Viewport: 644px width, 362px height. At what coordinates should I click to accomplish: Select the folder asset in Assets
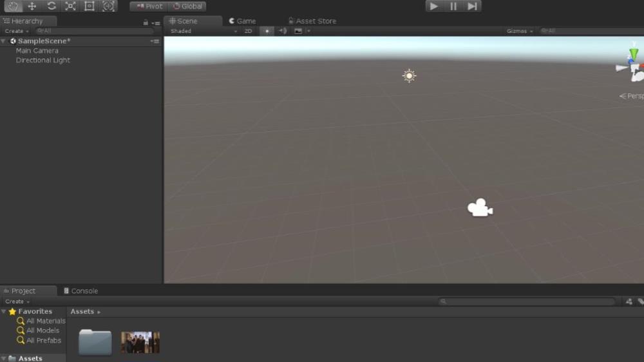pyautogui.click(x=95, y=342)
